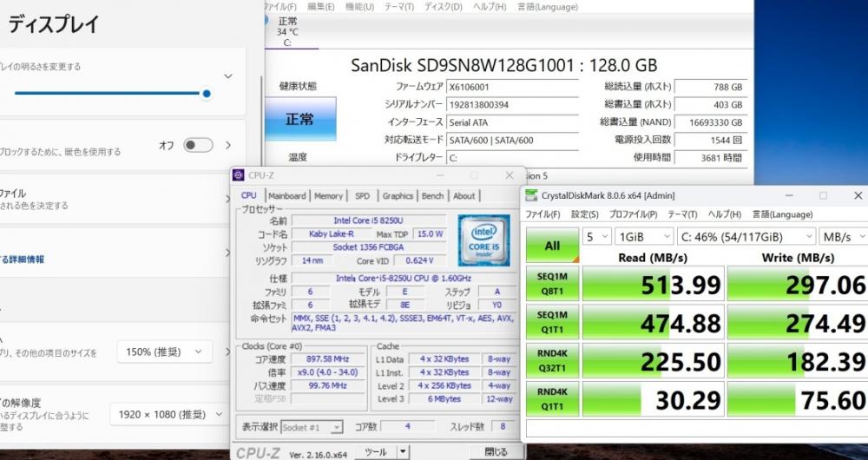Click the 16693330 GB NAND writes value
This screenshot has width=868, height=460.
click(x=711, y=122)
